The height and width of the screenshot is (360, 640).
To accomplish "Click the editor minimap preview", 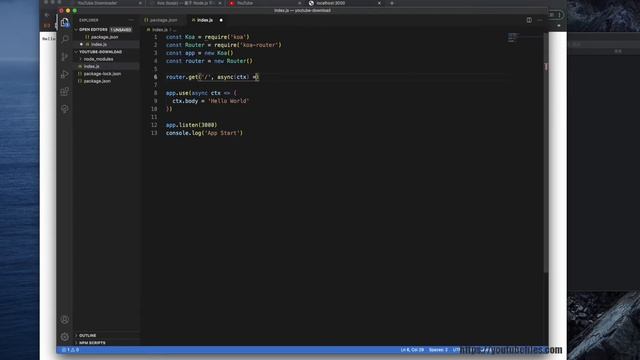I will 512,38.
